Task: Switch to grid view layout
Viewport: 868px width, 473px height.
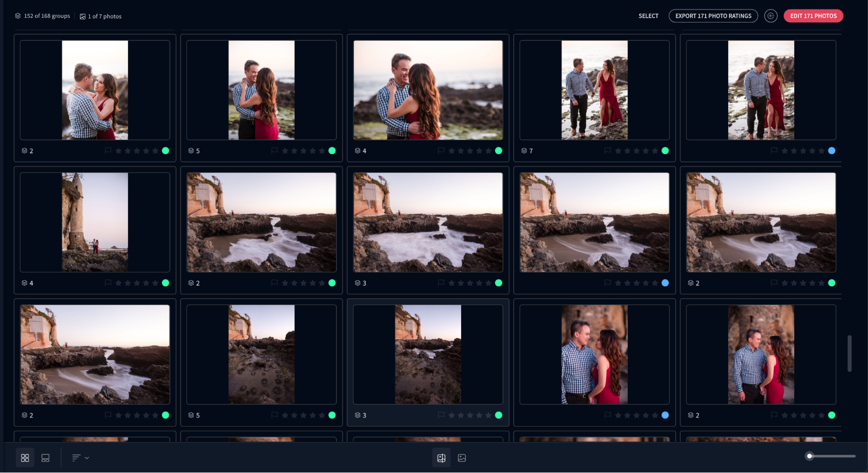Action: (25, 457)
